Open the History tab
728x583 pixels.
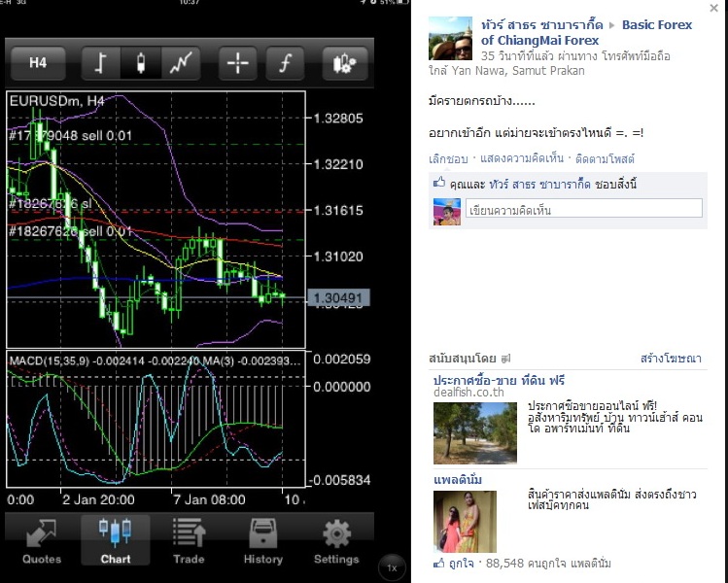(262, 541)
